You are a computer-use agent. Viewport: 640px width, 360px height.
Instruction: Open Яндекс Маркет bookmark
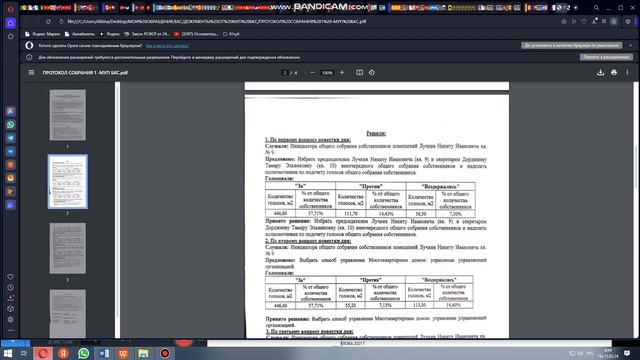pyautogui.click(x=43, y=34)
